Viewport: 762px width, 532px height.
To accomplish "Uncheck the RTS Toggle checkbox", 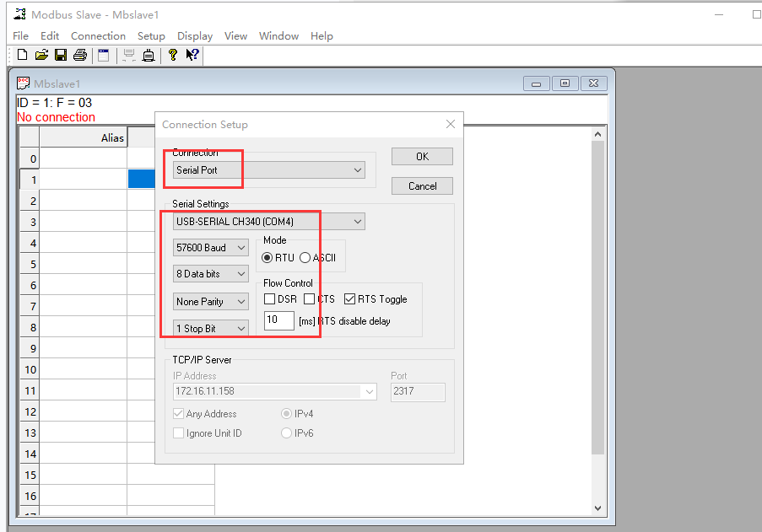I will point(350,299).
